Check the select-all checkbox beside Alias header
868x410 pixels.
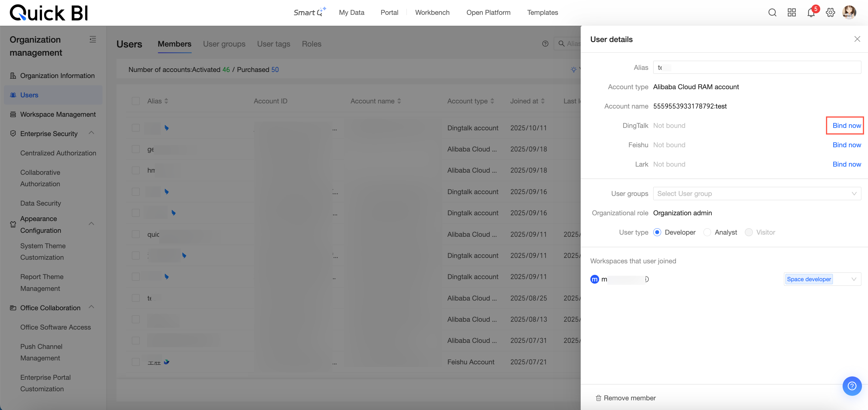click(135, 101)
